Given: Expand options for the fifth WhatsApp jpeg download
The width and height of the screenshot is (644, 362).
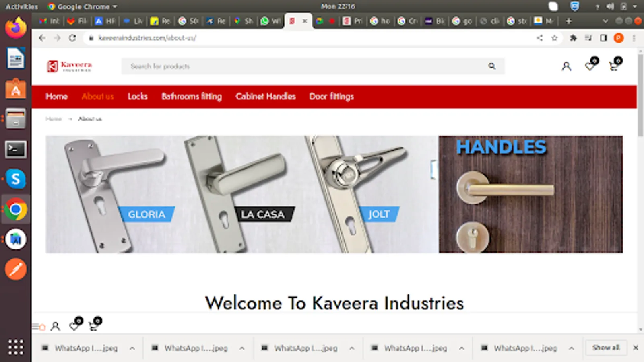Looking at the screenshot, I should [x=572, y=348].
